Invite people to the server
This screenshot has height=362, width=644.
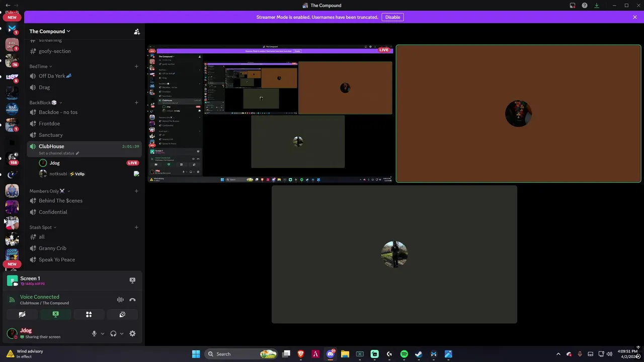tap(136, 31)
